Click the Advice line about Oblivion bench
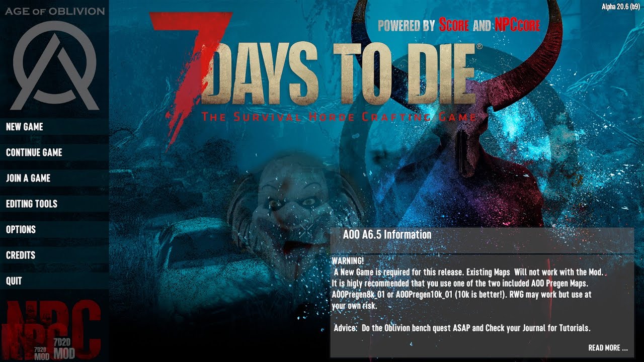Screen dimensions: 644x362 462,328
